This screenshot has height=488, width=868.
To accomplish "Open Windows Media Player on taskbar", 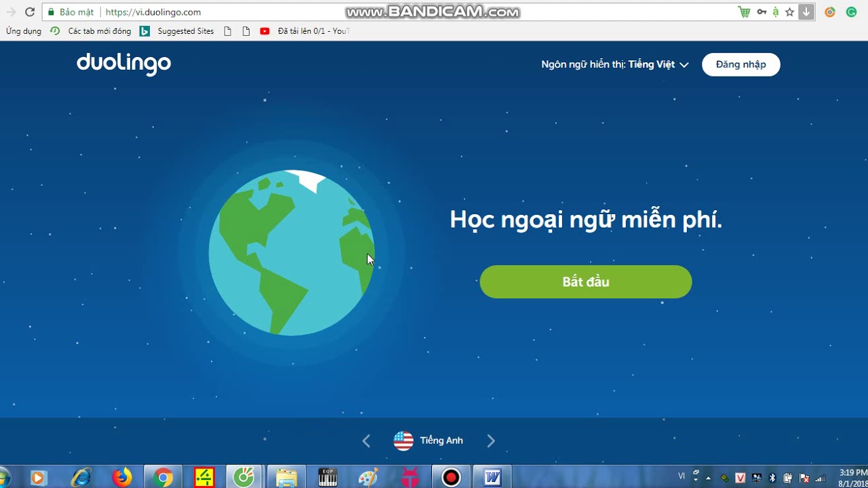I will tap(37, 478).
